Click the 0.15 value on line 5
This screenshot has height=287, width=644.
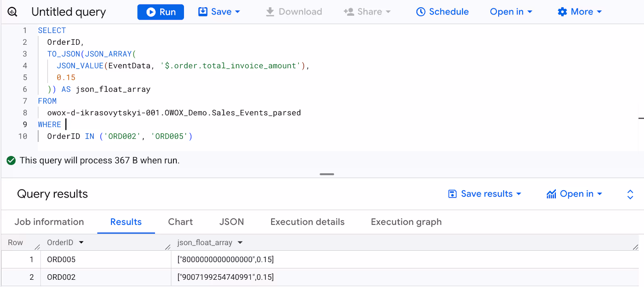[66, 77]
